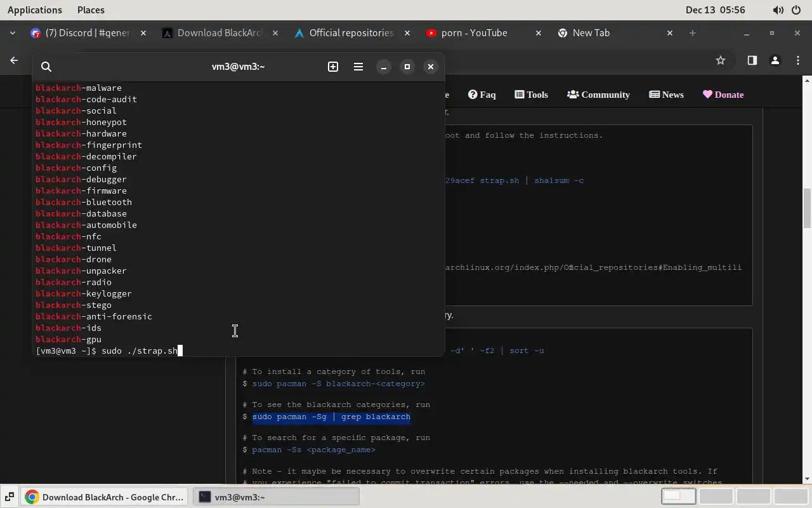
Task: Open the Chrome profile avatar icon
Action: click(x=775, y=60)
